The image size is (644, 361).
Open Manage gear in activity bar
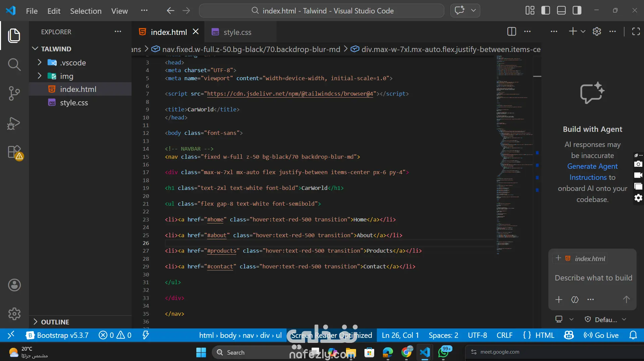14,314
